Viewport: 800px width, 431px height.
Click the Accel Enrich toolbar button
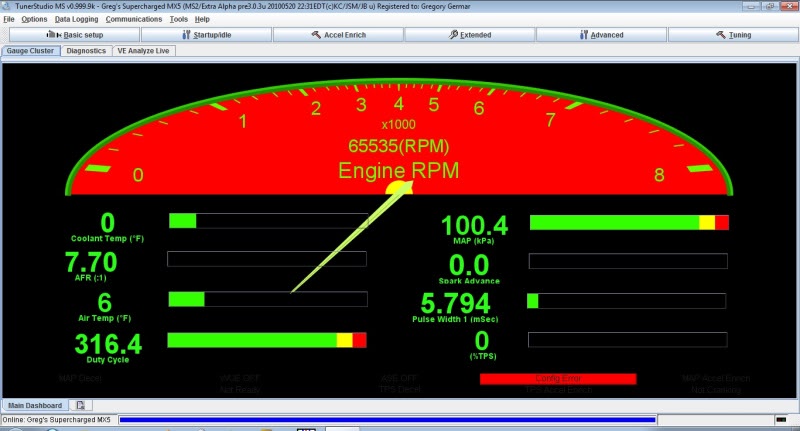(x=338, y=35)
